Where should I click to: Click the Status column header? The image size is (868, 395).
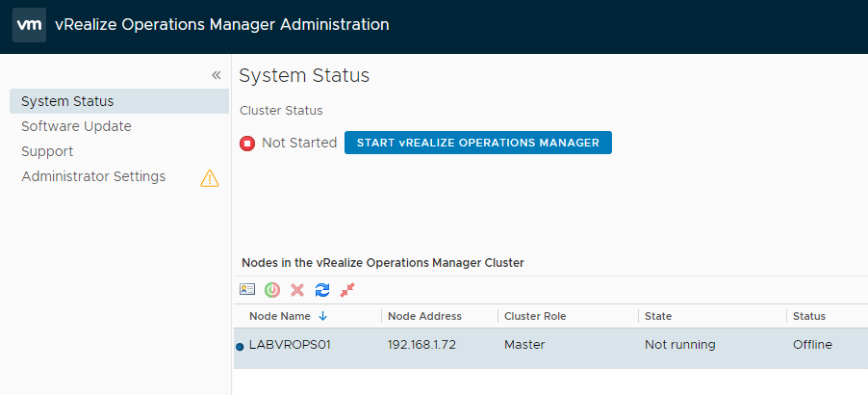point(808,316)
